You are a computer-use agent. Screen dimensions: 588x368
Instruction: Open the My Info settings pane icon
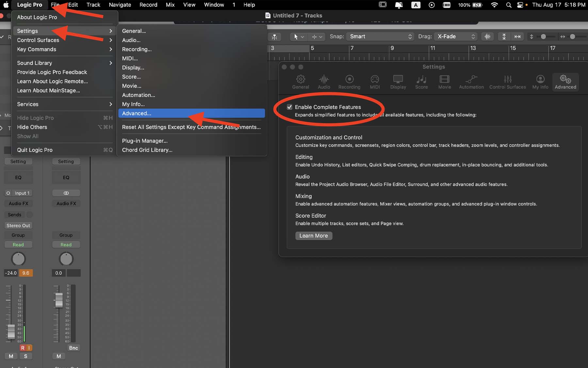point(540,82)
